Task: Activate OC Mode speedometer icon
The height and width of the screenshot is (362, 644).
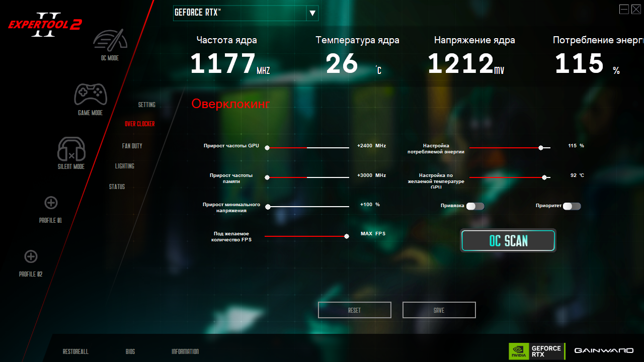Action: click(110, 40)
